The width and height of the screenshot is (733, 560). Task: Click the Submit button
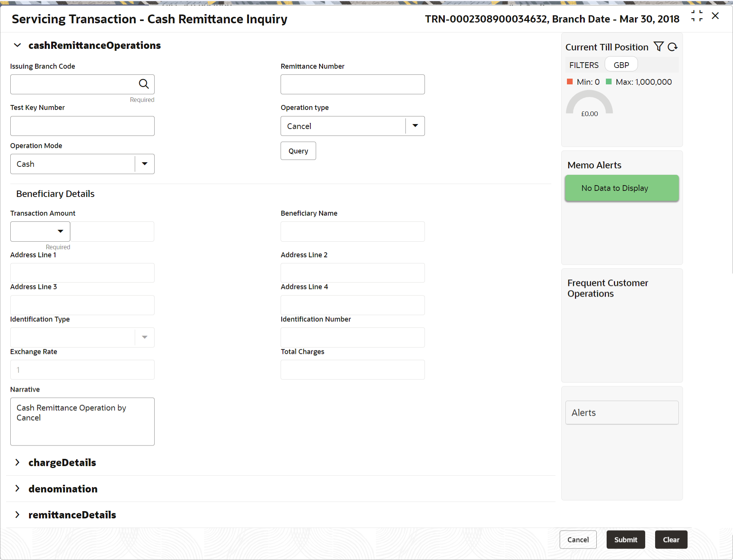point(625,539)
